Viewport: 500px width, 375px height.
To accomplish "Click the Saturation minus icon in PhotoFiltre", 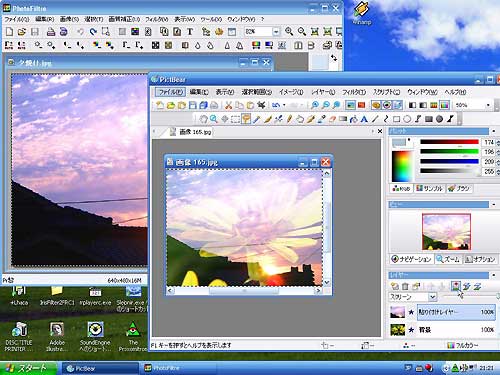I will [96, 45].
